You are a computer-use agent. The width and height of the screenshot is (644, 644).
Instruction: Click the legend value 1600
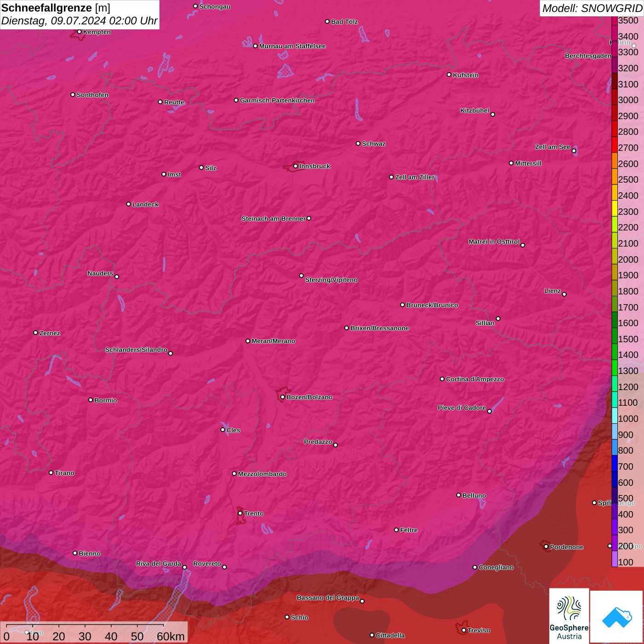[628, 323]
